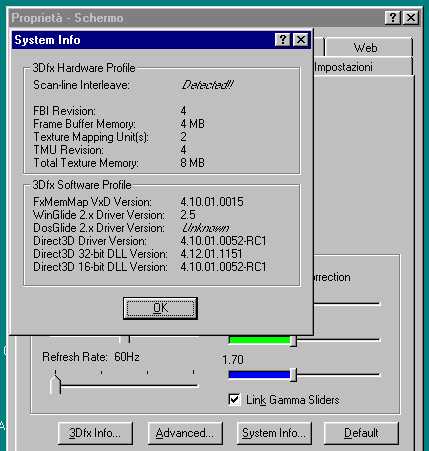Click the 'Texture Mapping Unit(s):' label
The height and width of the screenshot is (451, 429).
[91, 137]
